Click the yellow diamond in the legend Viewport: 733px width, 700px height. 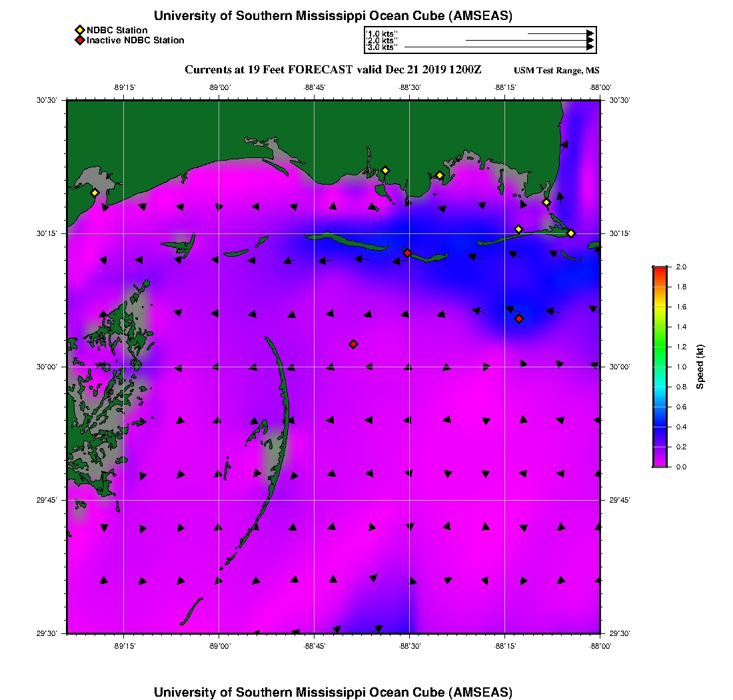pos(79,30)
